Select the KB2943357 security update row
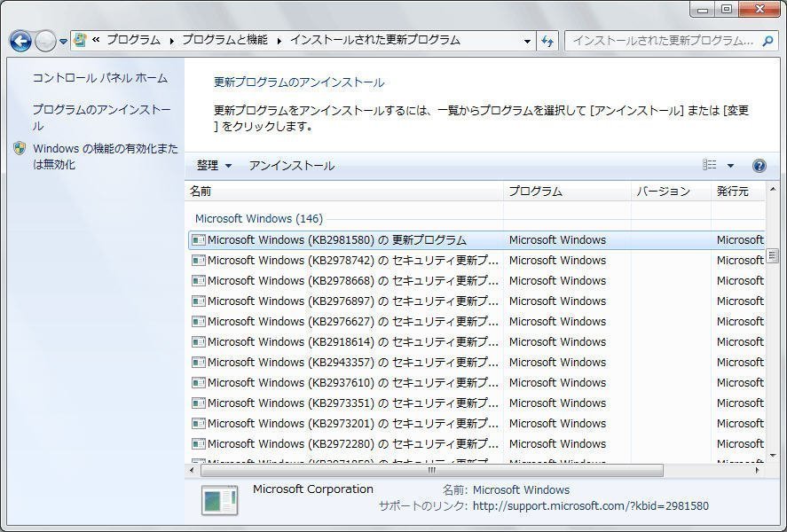Image resolution: width=787 pixels, height=532 pixels. (476, 362)
